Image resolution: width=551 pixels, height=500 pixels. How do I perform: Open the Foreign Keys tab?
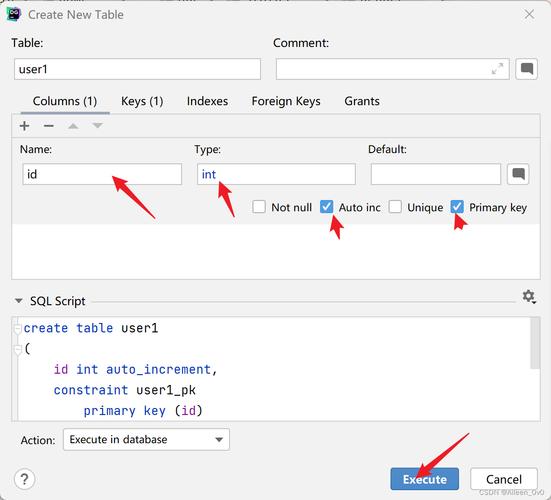point(286,101)
